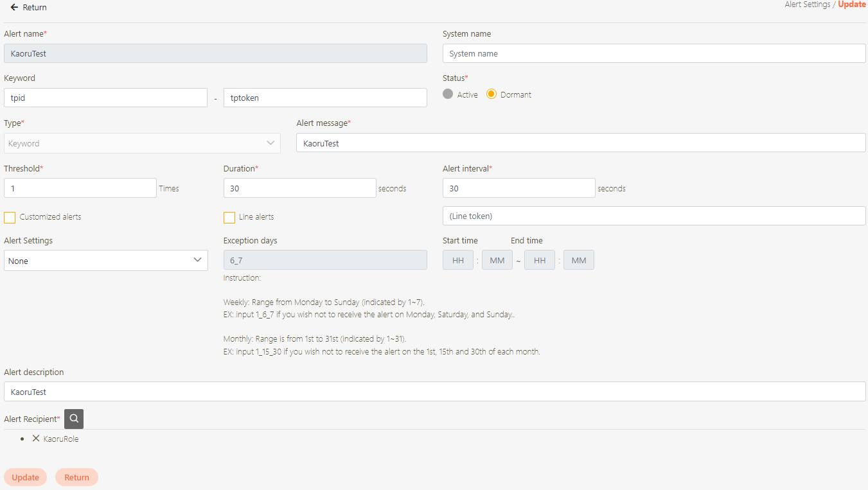Click the back arrow icon beside Return
Screen dimensions: 868x490
coord(14,8)
